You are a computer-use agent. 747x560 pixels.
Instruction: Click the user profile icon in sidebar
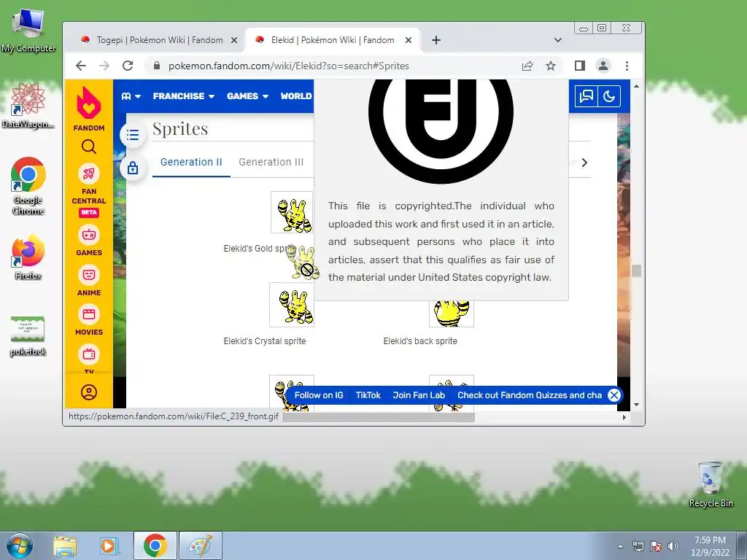coord(88,392)
